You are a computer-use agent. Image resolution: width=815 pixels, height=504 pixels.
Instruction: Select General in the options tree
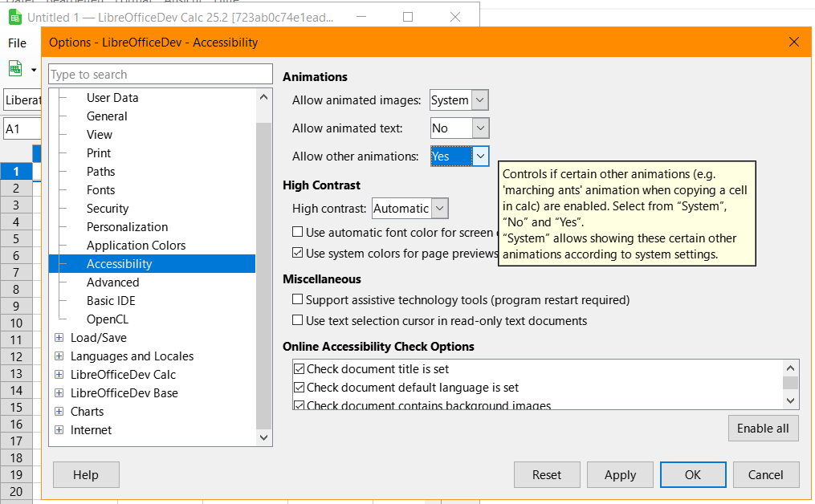[107, 116]
